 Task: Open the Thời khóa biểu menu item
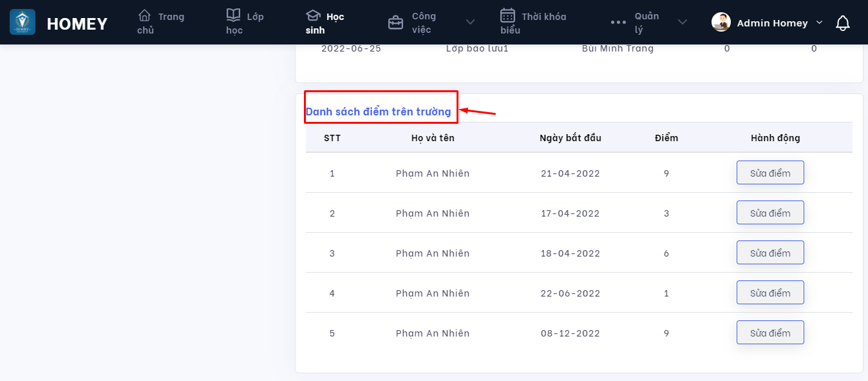click(534, 23)
